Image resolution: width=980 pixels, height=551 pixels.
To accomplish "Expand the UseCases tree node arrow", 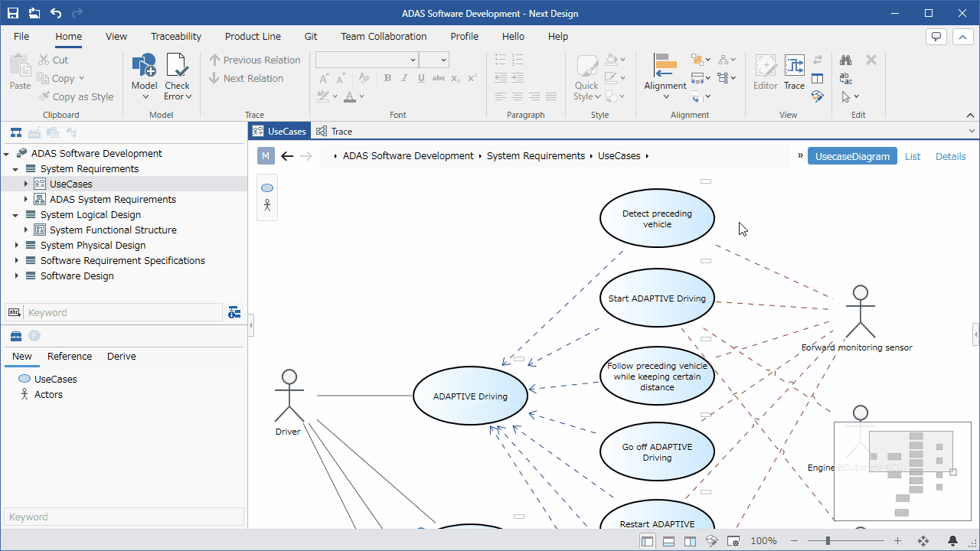I will pyautogui.click(x=25, y=184).
